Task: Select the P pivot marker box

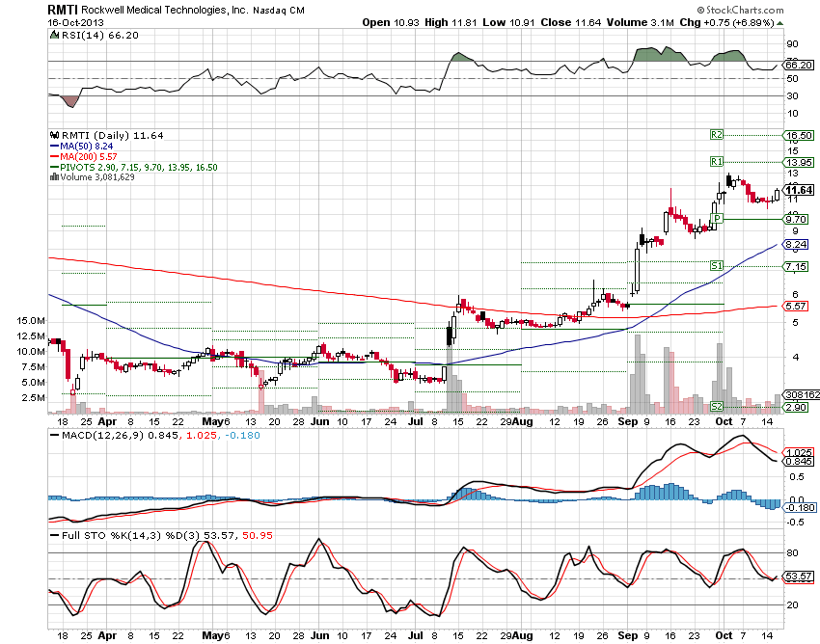Action: pyautogui.click(x=717, y=219)
